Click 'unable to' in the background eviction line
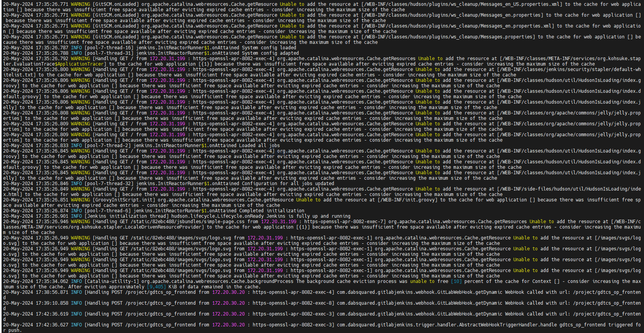 tap(422, 281)
